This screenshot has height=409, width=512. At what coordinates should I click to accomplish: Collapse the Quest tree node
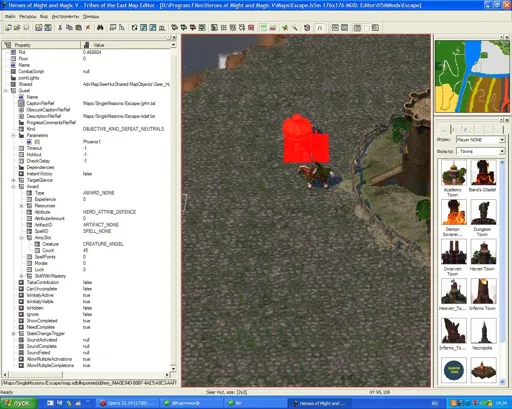(x=5, y=91)
